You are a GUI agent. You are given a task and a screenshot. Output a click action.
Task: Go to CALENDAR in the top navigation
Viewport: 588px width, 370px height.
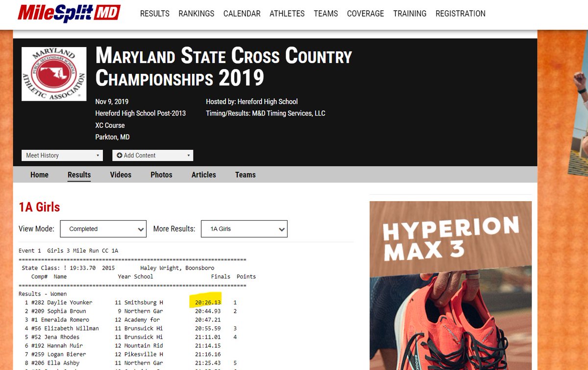[242, 14]
